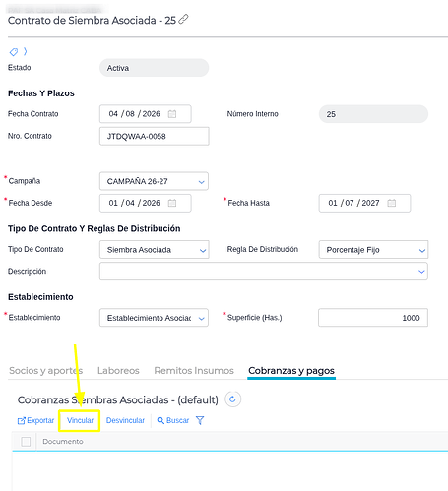Click the Vincular button
The height and width of the screenshot is (491, 448).
(x=80, y=420)
